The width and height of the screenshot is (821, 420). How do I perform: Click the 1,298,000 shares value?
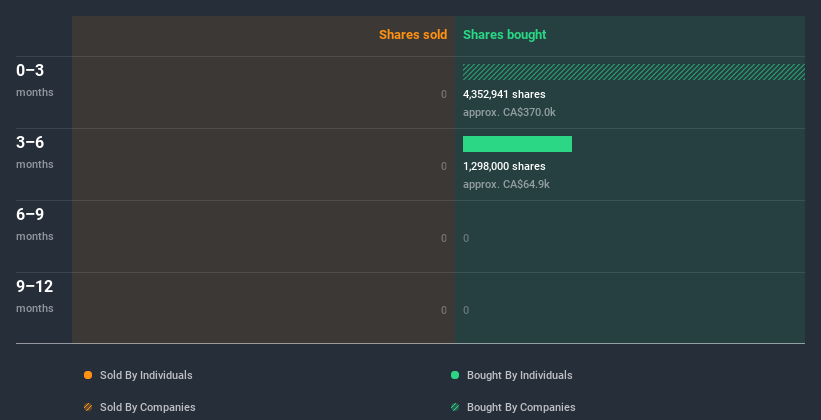click(x=504, y=166)
